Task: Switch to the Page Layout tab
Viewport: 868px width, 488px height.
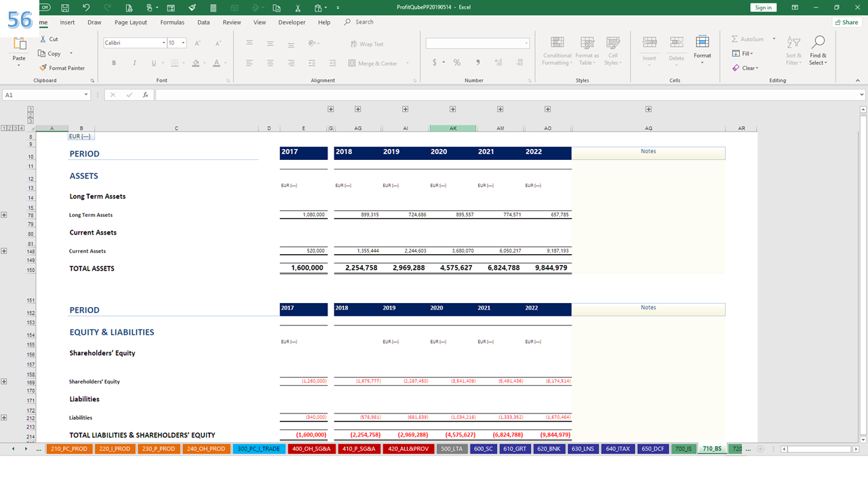Action: pos(131,22)
